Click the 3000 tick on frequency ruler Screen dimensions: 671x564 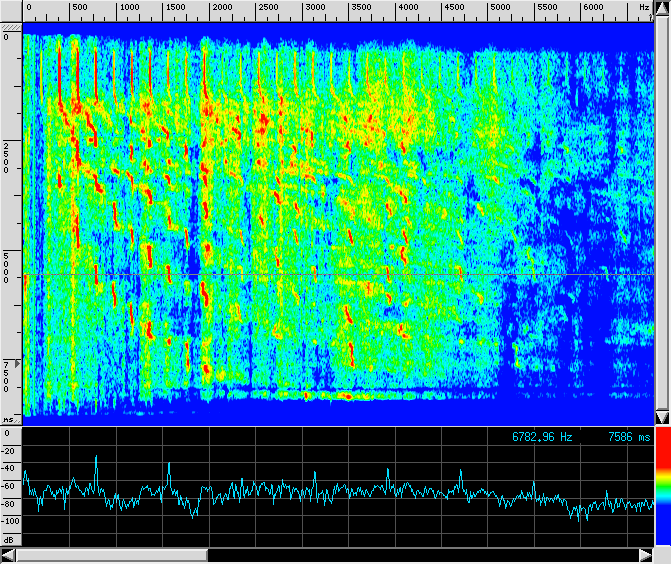click(314, 8)
